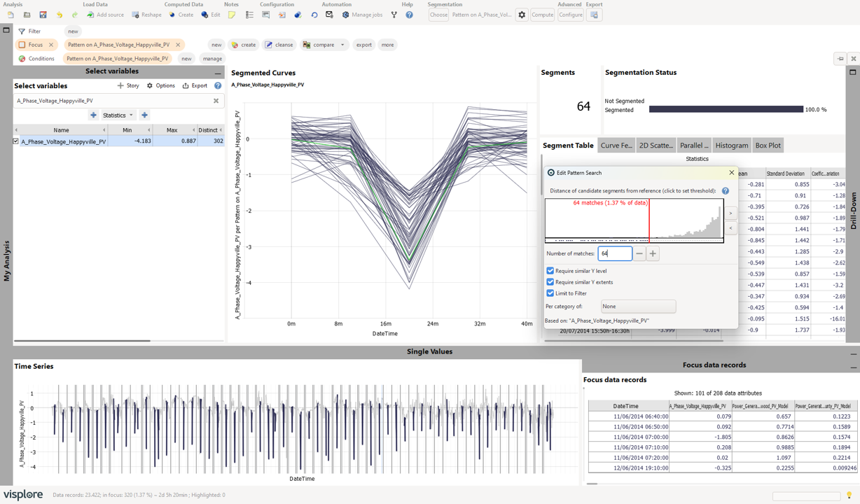The height and width of the screenshot is (504, 860).
Task: Click the help question mark in the top toolbar
Action: coord(409,15)
